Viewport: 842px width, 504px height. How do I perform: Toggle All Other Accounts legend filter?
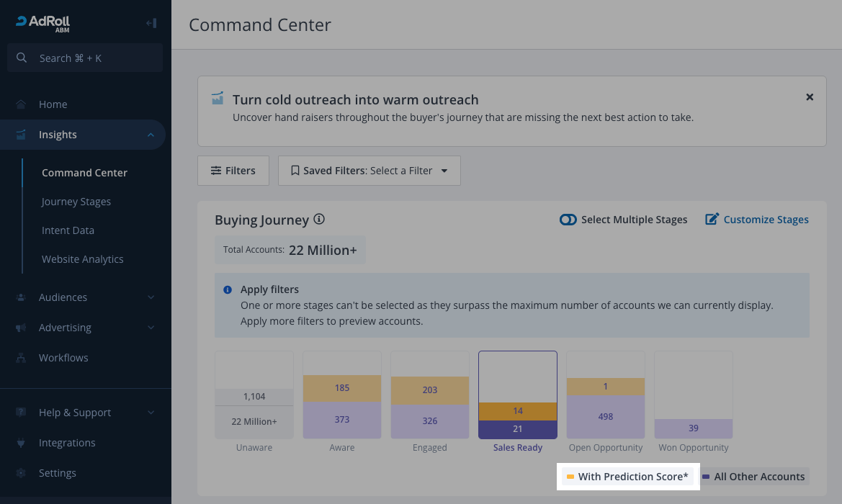pyautogui.click(x=753, y=477)
